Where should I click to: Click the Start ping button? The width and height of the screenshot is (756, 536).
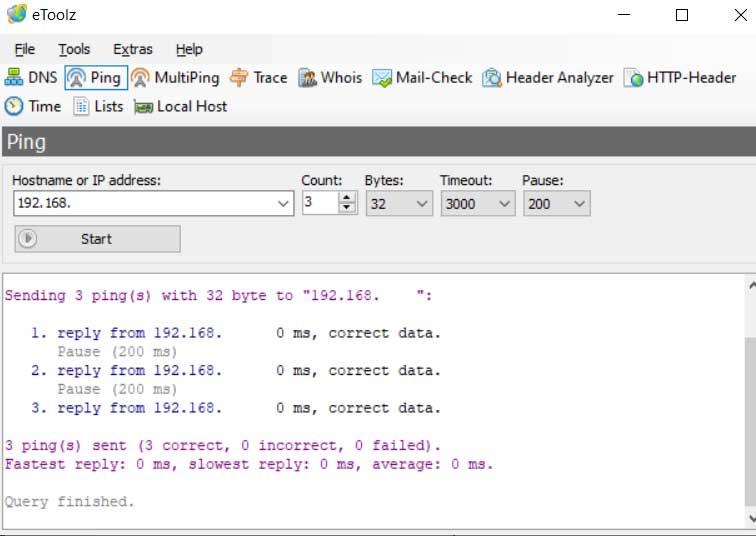point(97,239)
